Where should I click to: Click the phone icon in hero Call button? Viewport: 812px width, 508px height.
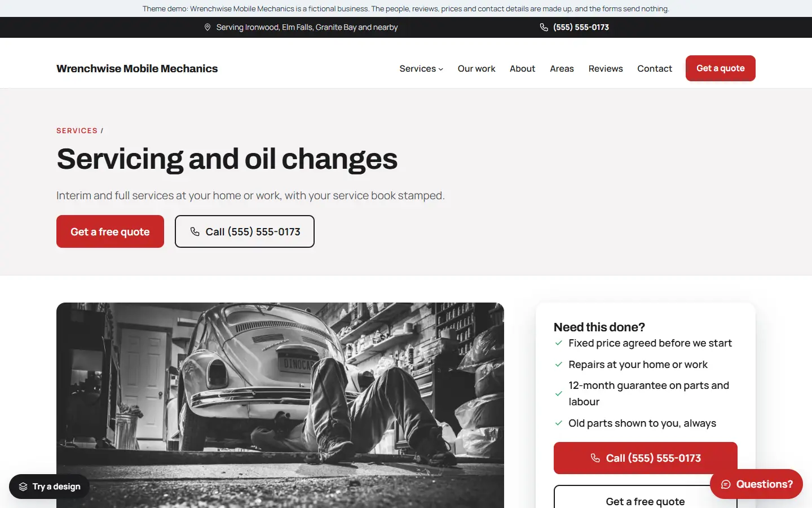point(195,231)
